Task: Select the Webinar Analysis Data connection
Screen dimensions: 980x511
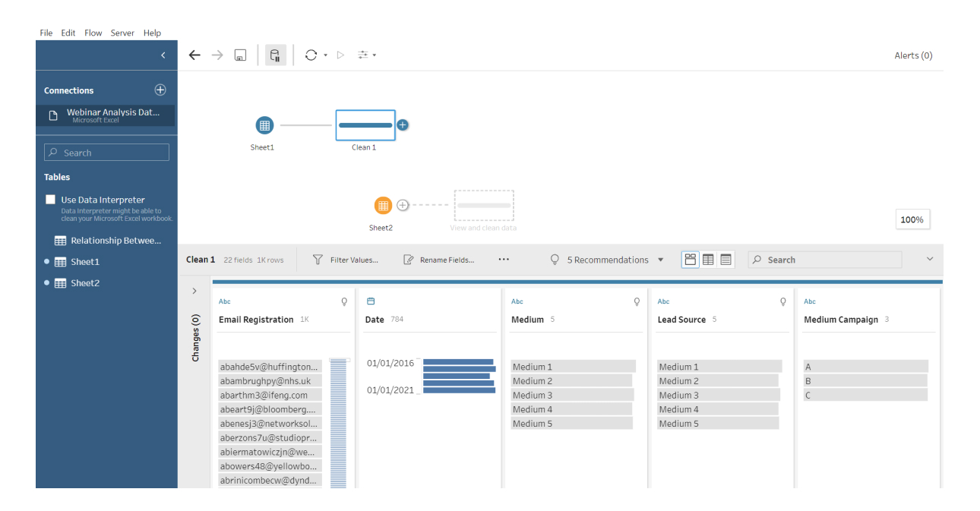Action: point(105,115)
